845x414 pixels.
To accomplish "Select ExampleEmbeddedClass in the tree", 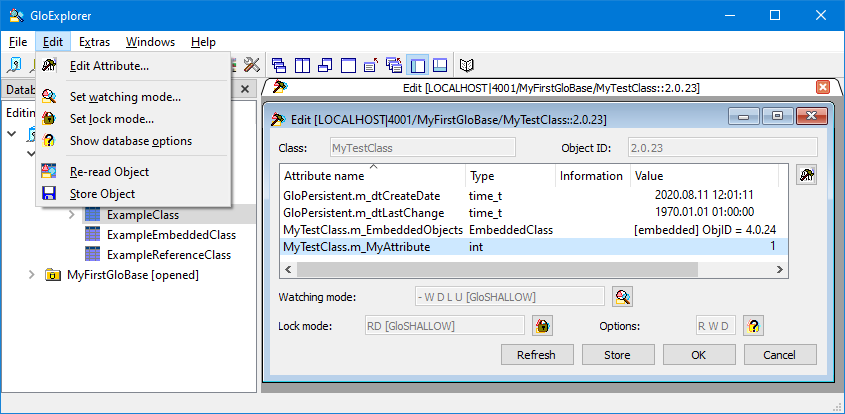I will (x=171, y=234).
